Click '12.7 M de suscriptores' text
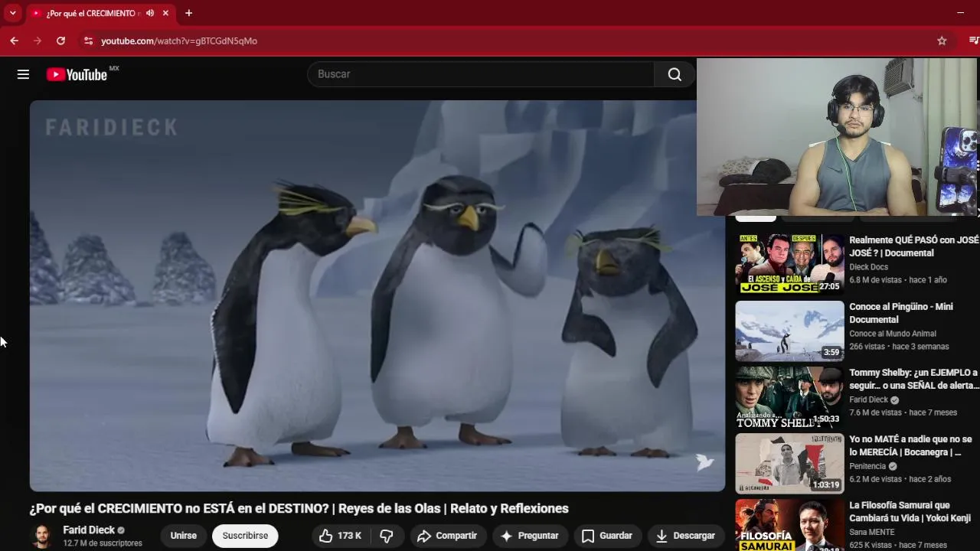Image resolution: width=980 pixels, height=551 pixels. 103,543
